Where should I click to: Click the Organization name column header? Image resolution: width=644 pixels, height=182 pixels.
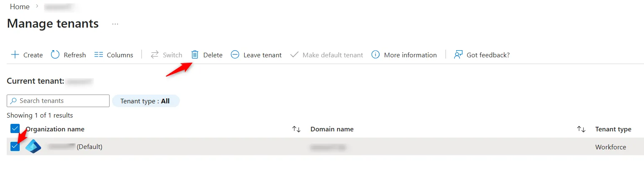click(55, 129)
